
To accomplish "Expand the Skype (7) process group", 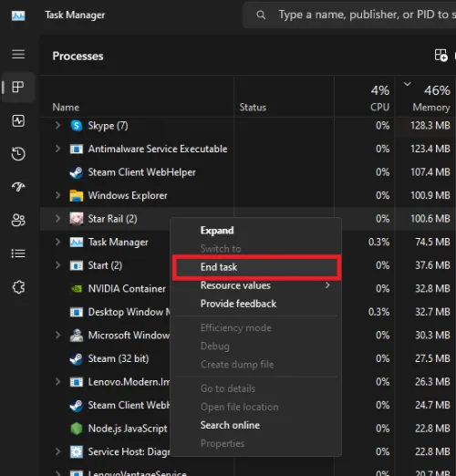I will tap(57, 125).
